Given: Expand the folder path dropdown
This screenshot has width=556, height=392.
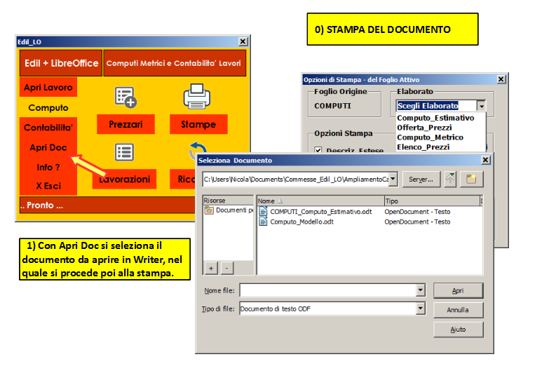Looking at the screenshot, I should click(x=393, y=179).
